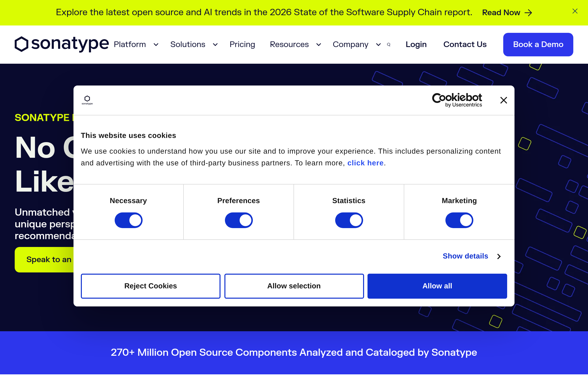Open the Login menu item
Image resolution: width=588 pixels, height=392 pixels.
(x=416, y=45)
